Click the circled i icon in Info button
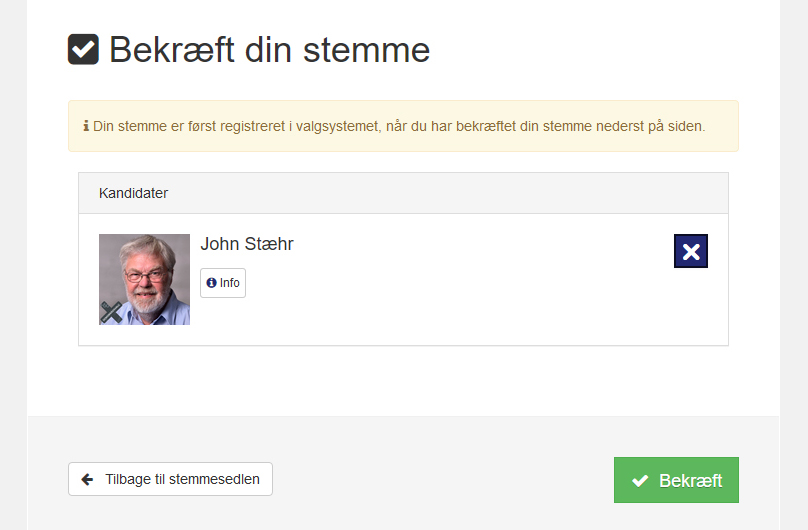The height and width of the screenshot is (530, 808). 211,283
